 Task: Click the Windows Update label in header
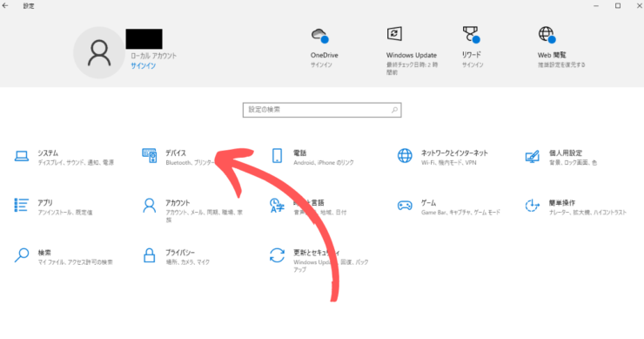pyautogui.click(x=411, y=55)
